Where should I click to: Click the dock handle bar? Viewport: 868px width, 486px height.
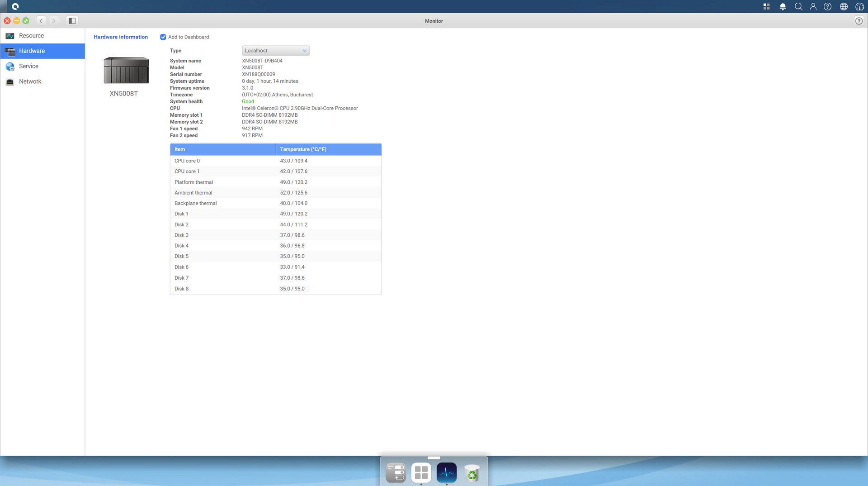(434, 458)
